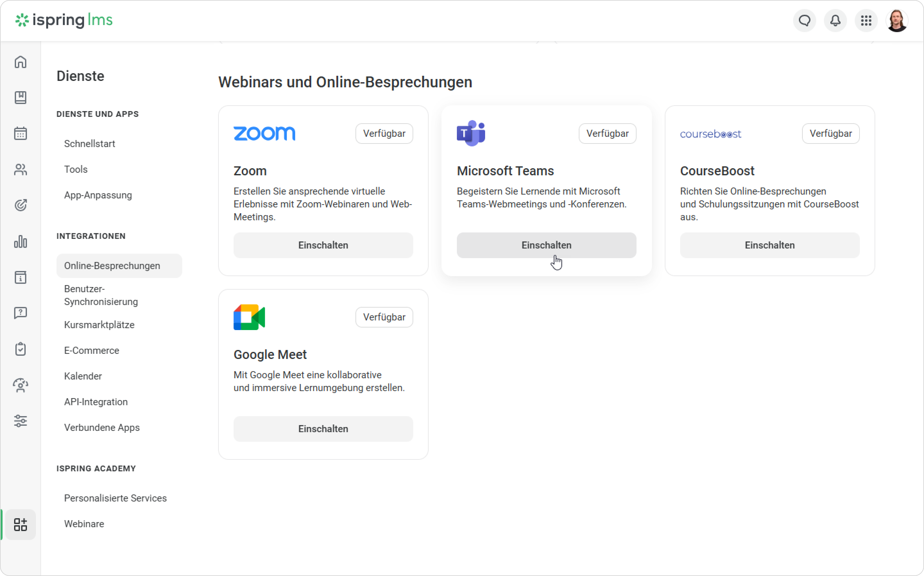Open the person support icon in sidebar
Image resolution: width=924 pixels, height=576 pixels.
(x=21, y=385)
